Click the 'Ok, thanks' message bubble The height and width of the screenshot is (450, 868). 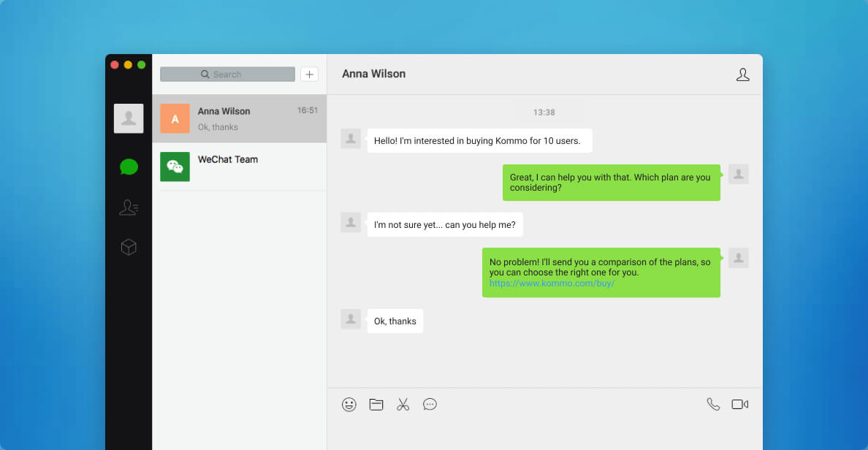click(395, 321)
